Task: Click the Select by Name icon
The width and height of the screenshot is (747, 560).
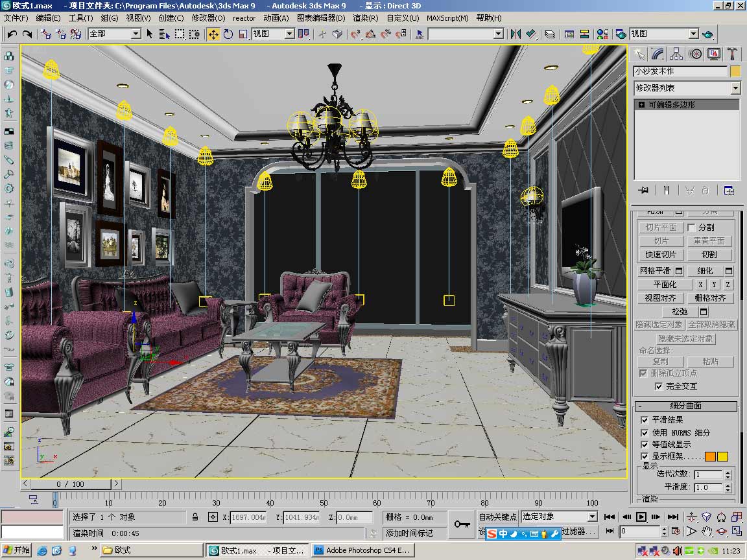Action: point(164,34)
